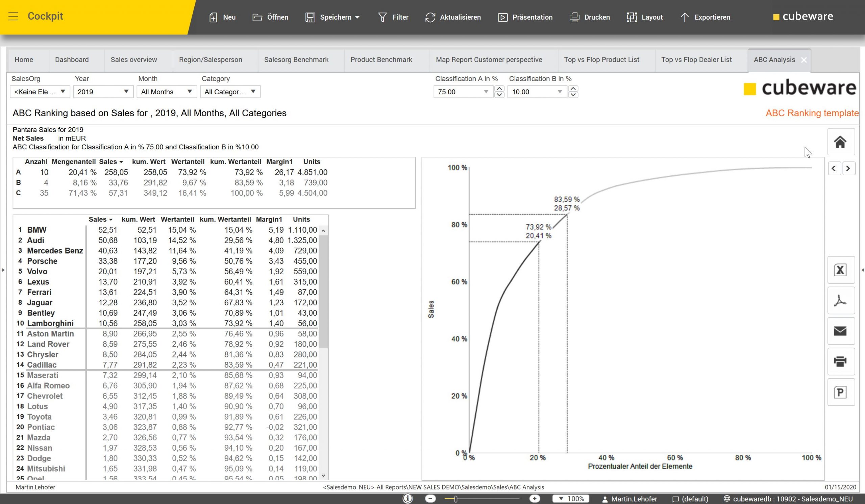The image size is (865, 504).
Task: Open the Category dropdown
Action: 230,92
